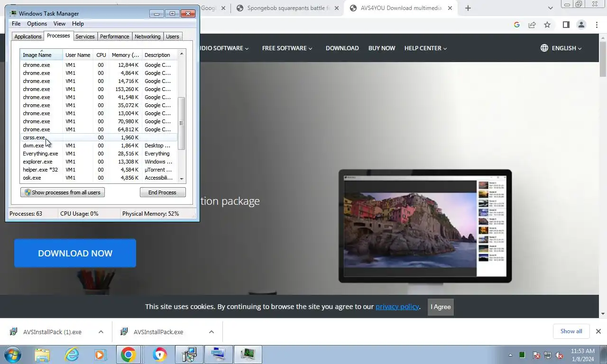Sort by Memory column header
This screenshot has width=607, height=364.
click(125, 55)
